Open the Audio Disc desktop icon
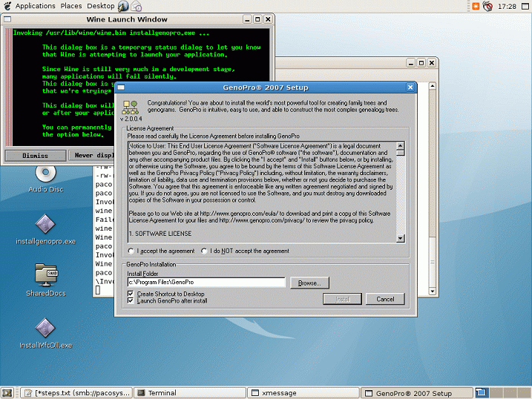This screenshot has height=399, width=532. pyautogui.click(x=45, y=174)
